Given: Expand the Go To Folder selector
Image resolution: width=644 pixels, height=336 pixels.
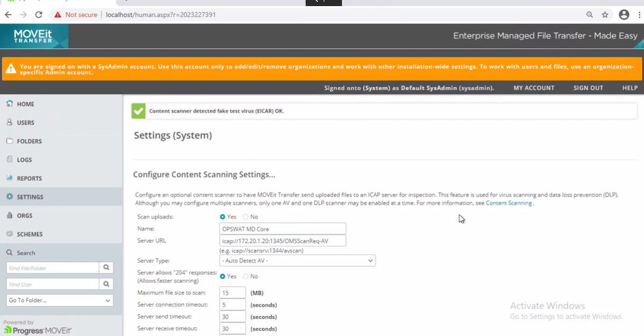Looking at the screenshot, I should click(59, 300).
